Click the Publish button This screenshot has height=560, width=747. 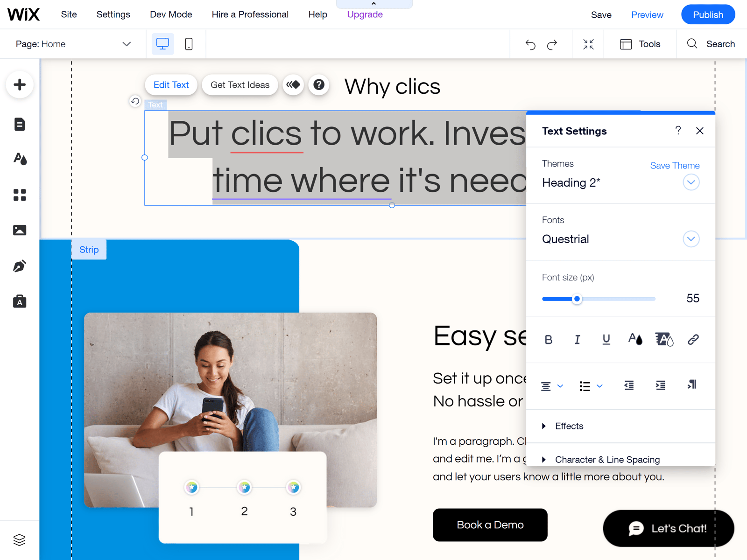point(708,14)
